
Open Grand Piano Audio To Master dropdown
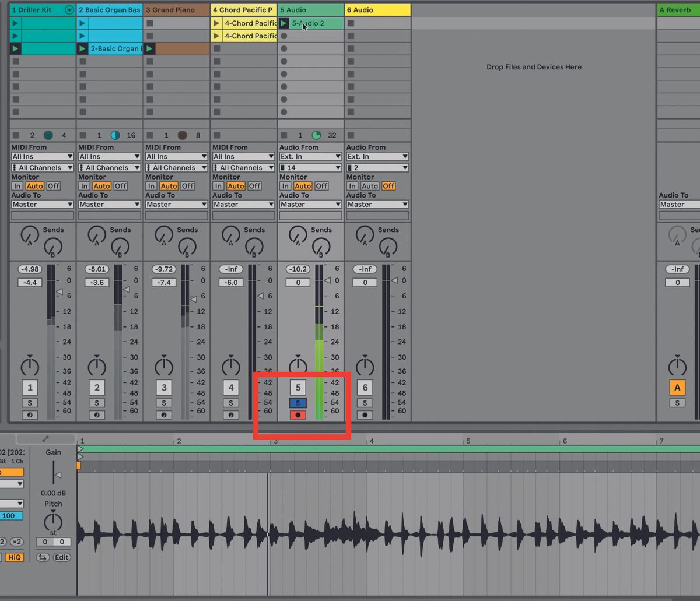[177, 204]
